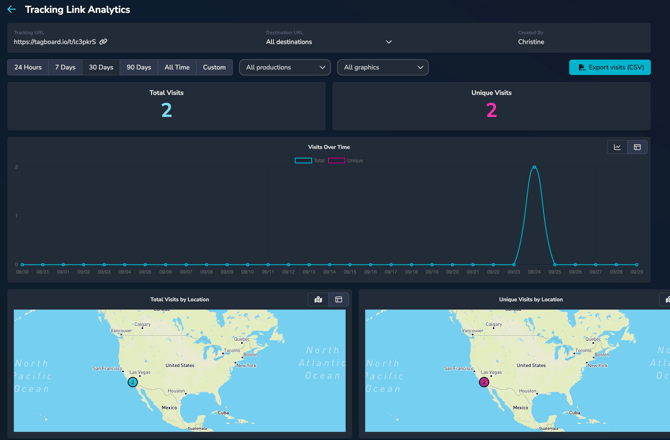Screen dimensions: 670x440
Task: Click the Unique Visits count 2
Action: [x=491, y=111]
